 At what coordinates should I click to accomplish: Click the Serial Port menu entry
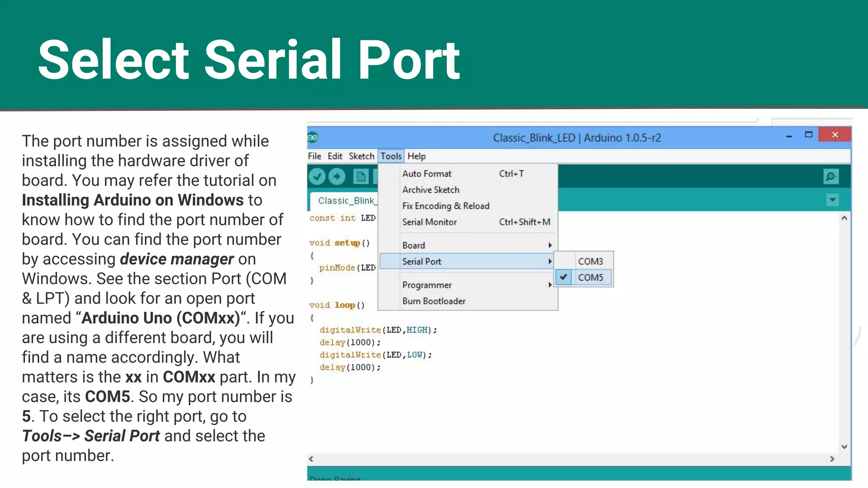click(x=422, y=261)
